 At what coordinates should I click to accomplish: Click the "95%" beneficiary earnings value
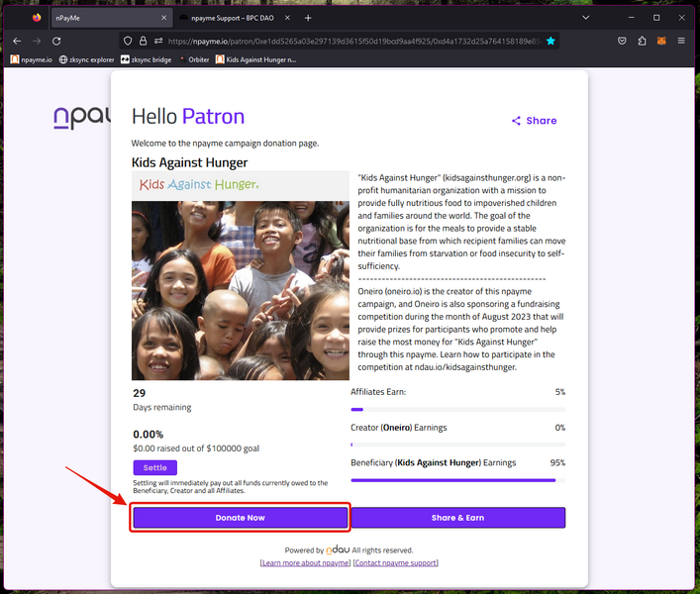pos(557,462)
